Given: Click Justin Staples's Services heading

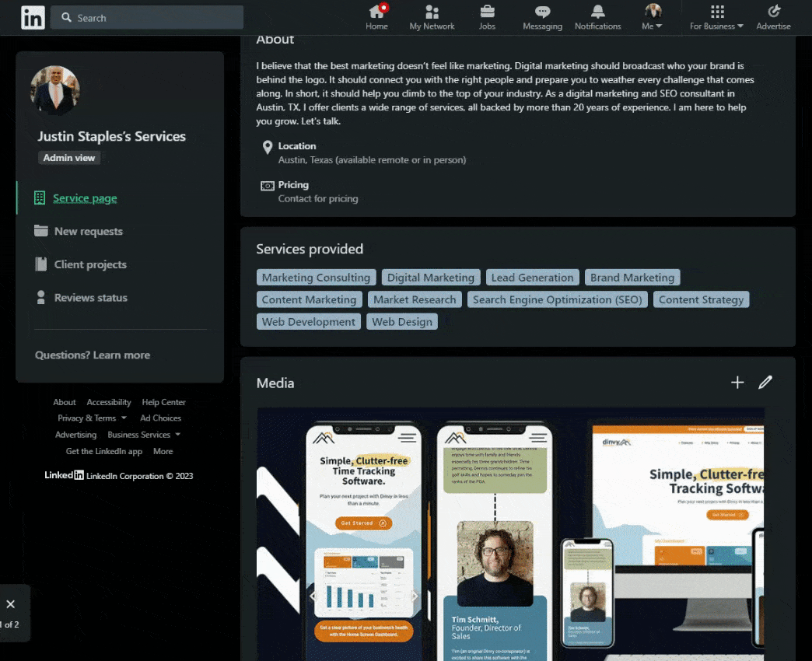Looking at the screenshot, I should pos(111,136).
